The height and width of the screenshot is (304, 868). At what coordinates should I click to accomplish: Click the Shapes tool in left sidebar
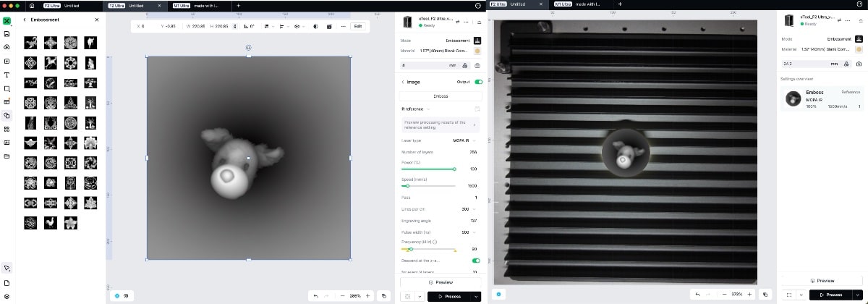pyautogui.click(x=7, y=88)
